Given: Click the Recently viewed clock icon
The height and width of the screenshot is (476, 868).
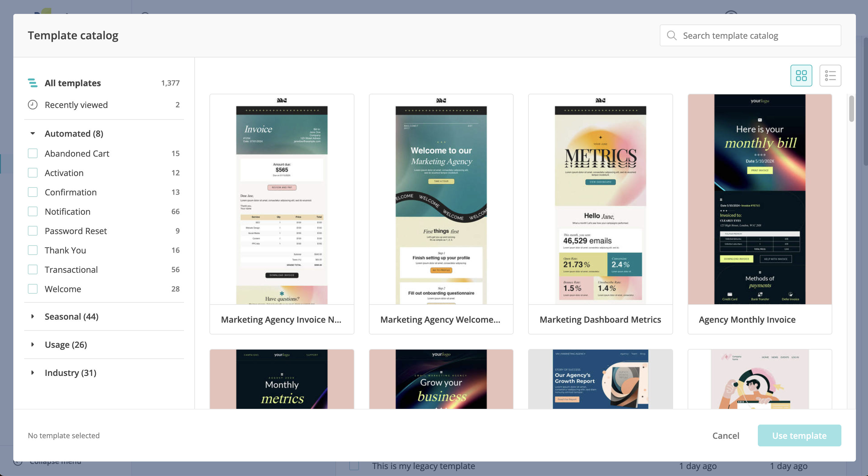Looking at the screenshot, I should tap(33, 105).
